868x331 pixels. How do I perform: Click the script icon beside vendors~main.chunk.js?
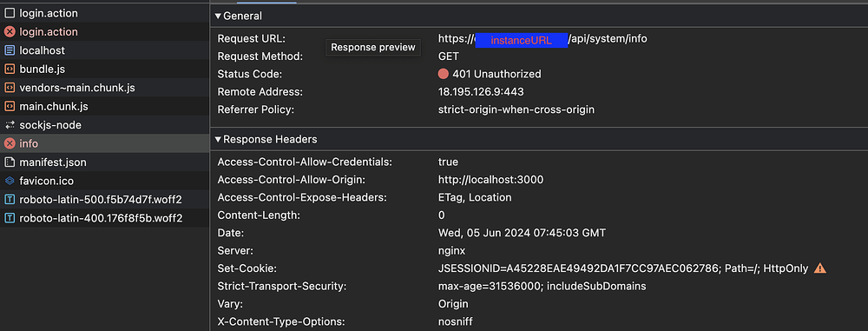coord(10,88)
